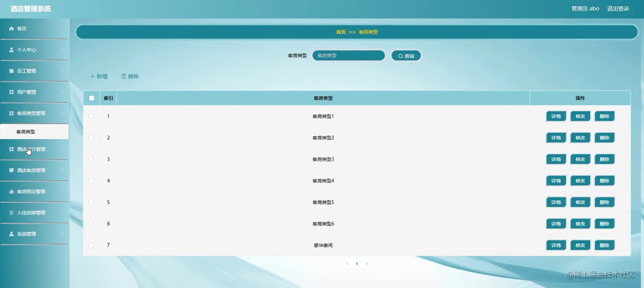Click the home icon beside 首页
644x288 pixels.
point(11,29)
